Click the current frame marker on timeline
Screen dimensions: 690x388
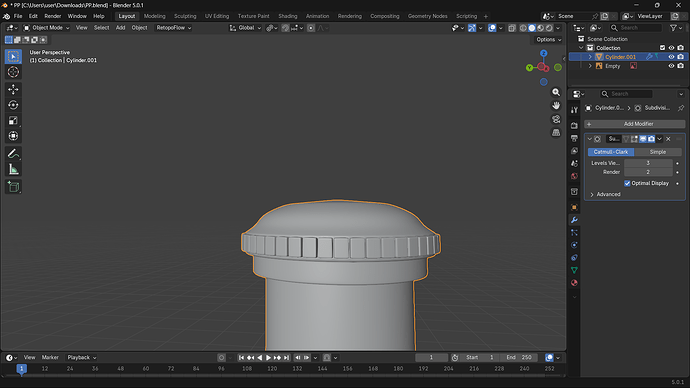point(22,369)
